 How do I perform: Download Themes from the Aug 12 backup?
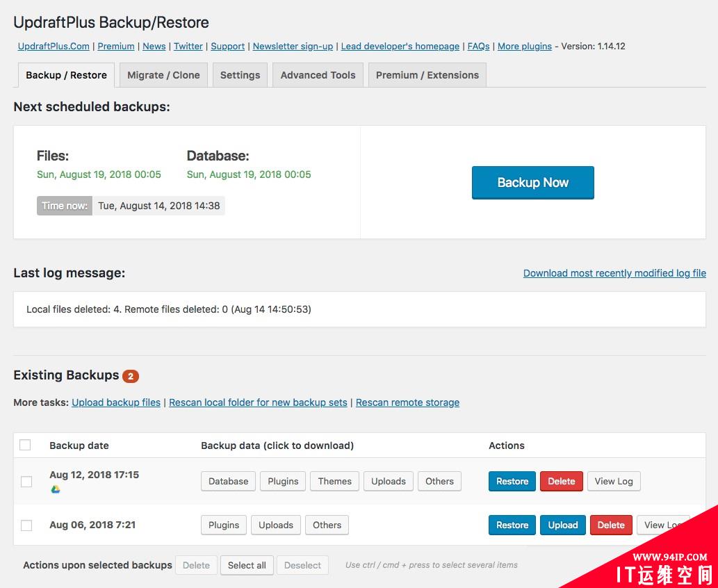click(335, 481)
